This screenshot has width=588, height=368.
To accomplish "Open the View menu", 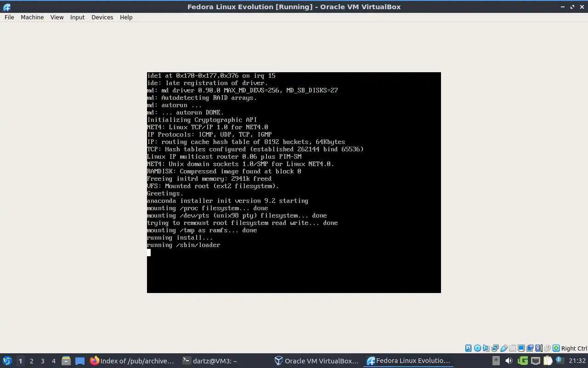I will click(x=57, y=17).
